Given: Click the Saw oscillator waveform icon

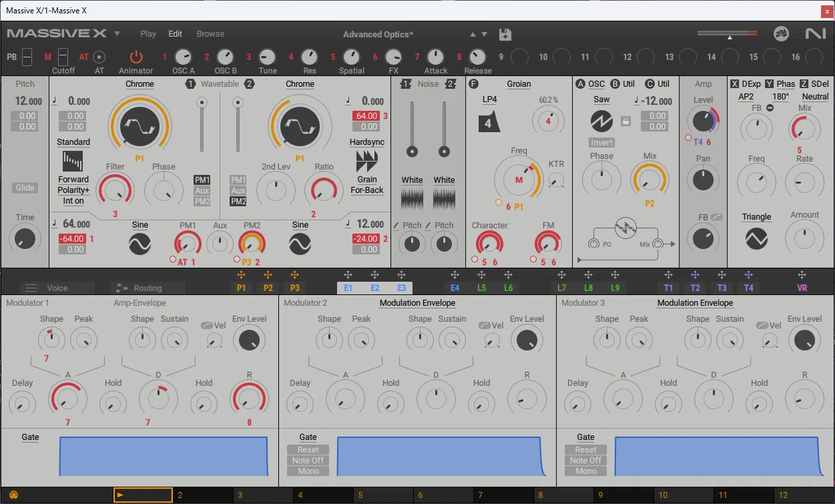Looking at the screenshot, I should click(601, 120).
